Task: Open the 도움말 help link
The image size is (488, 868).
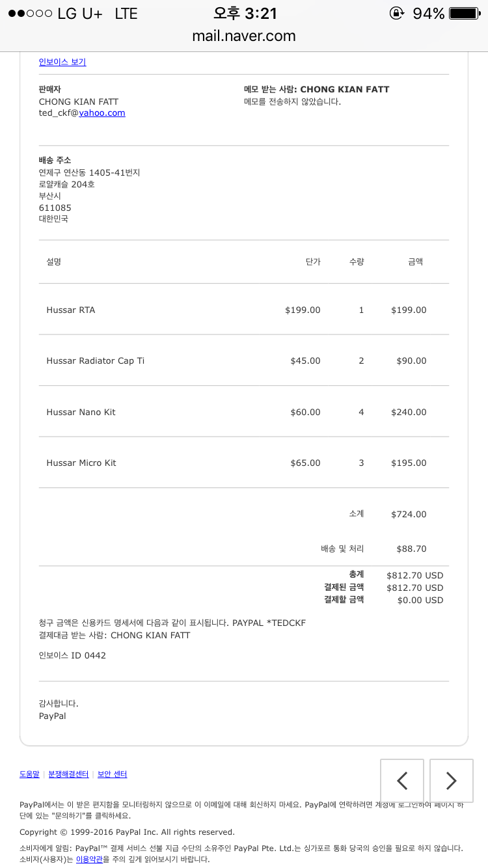Action: tap(29, 774)
